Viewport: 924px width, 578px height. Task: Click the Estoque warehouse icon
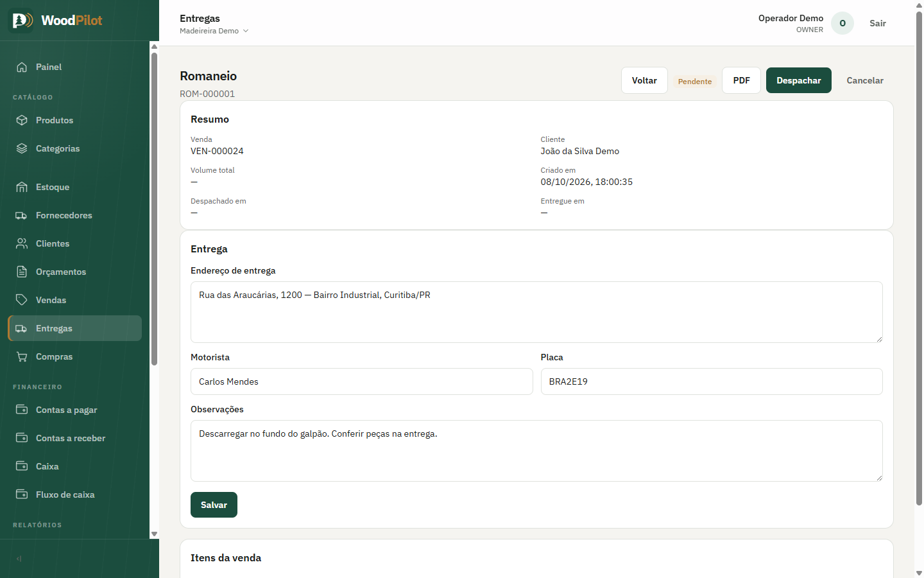pos(22,187)
